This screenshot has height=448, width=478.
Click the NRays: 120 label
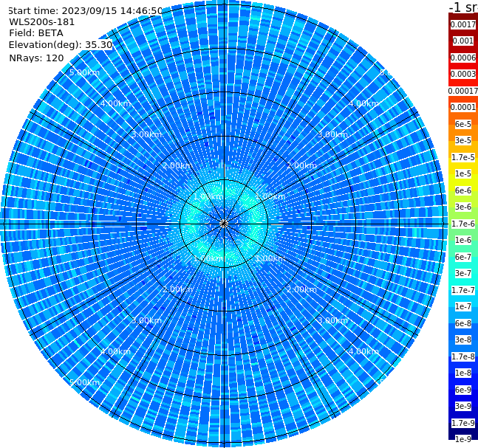(37, 58)
